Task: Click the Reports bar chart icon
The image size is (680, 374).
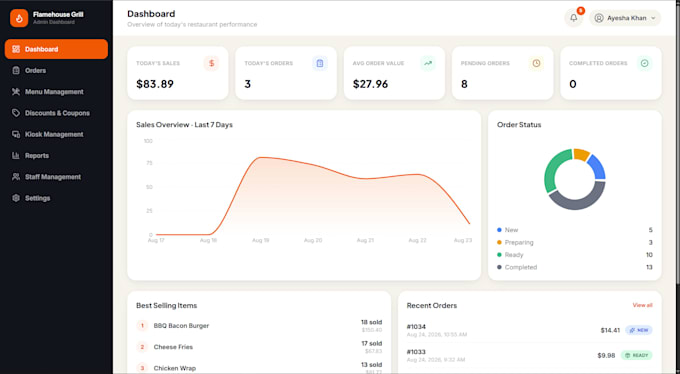Action: click(16, 155)
